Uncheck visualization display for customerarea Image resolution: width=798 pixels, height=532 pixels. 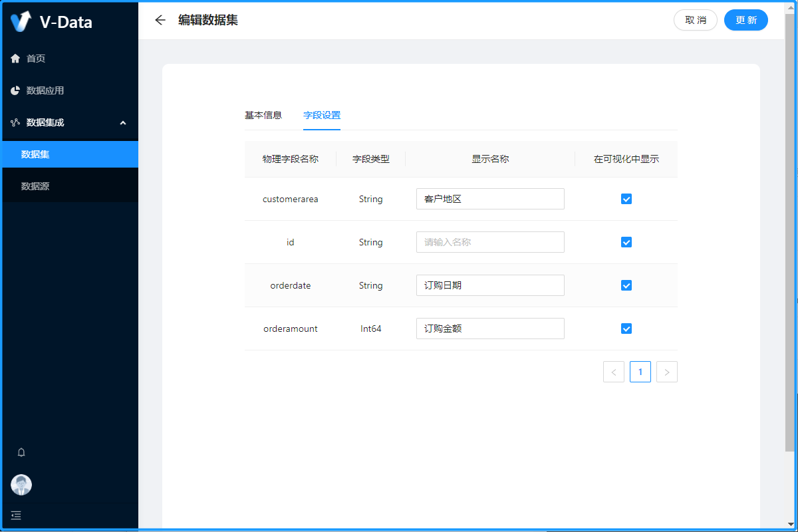626,199
